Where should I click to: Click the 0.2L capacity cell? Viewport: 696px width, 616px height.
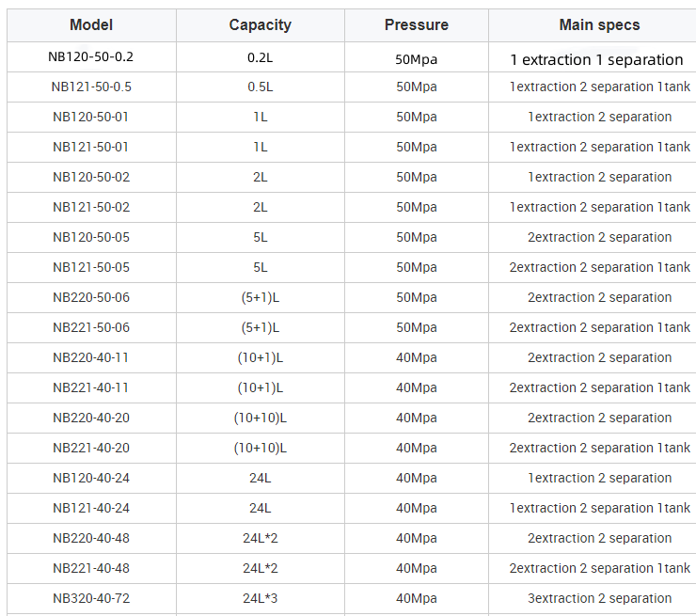pos(260,57)
